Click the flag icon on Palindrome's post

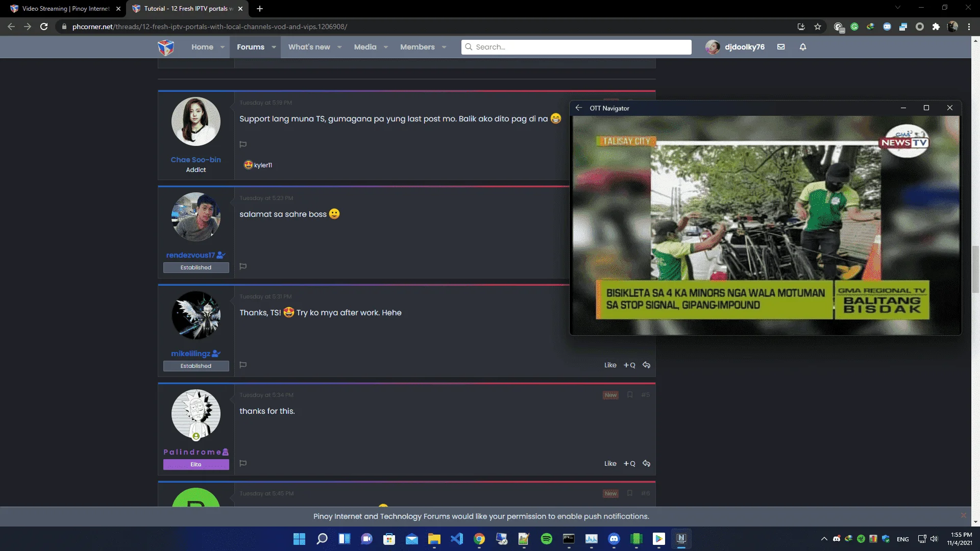coord(243,463)
